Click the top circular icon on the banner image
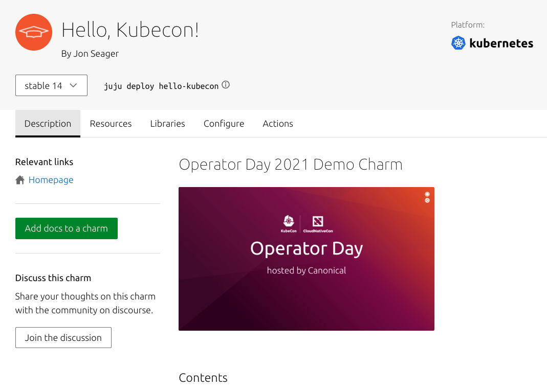Image resolution: width=547 pixels, height=392 pixels. click(427, 194)
